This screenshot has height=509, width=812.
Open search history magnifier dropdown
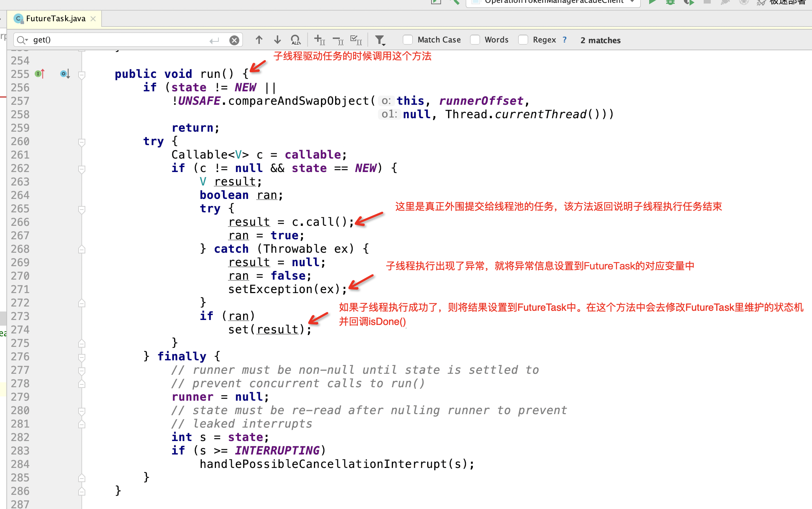pos(22,40)
